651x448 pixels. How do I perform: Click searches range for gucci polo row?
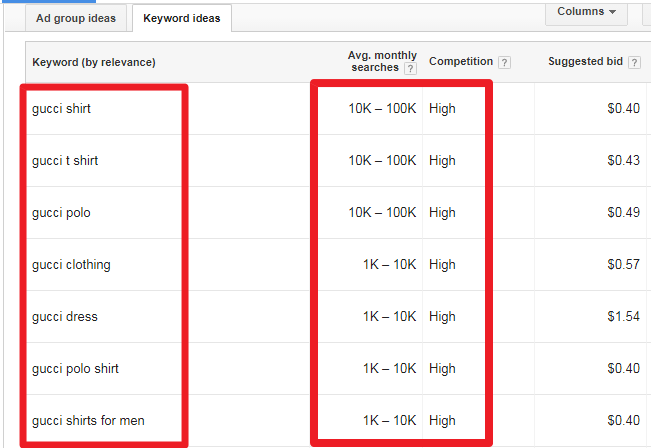(x=382, y=212)
